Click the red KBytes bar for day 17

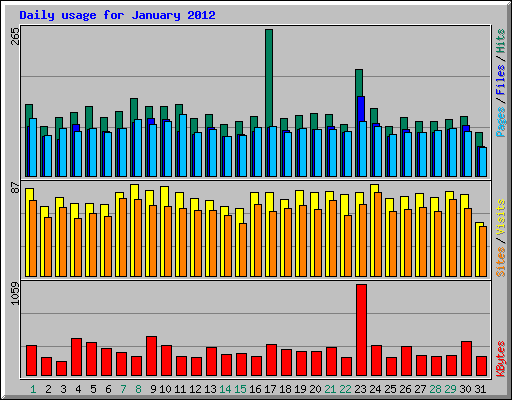[x=271, y=360]
